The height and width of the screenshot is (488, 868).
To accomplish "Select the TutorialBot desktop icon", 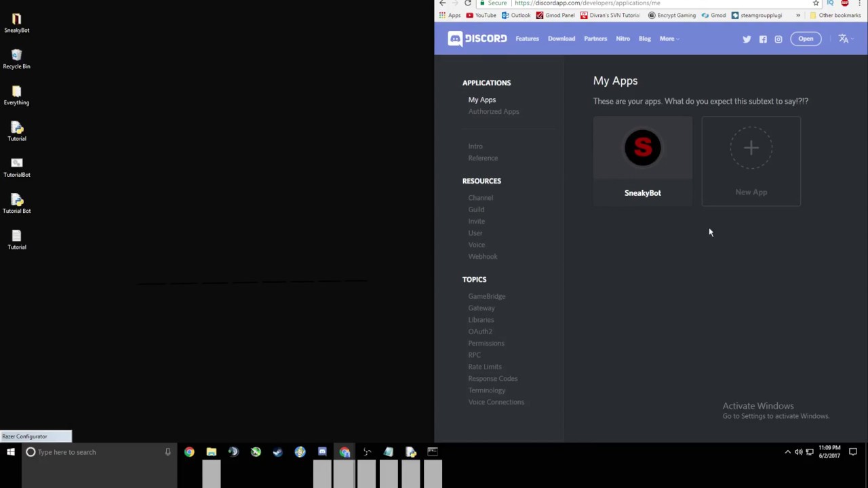I will (17, 167).
